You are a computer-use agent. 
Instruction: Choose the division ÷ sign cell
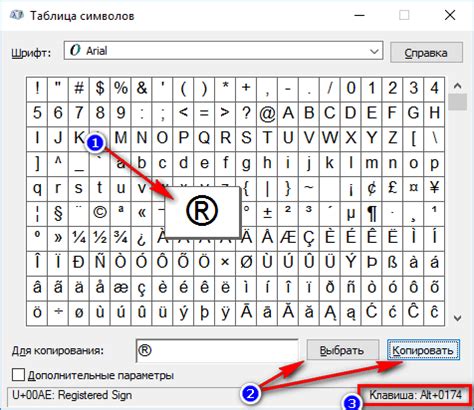point(58,312)
